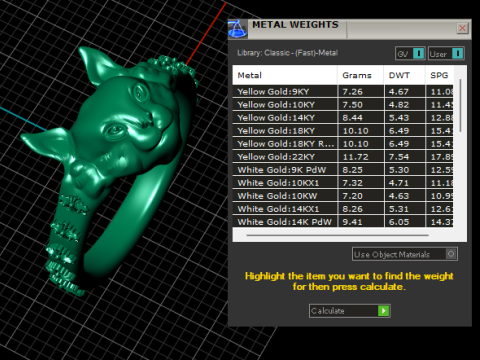Image resolution: width=480 pixels, height=360 pixels.
Task: Click the 7.26 grams value
Action: click(352, 92)
